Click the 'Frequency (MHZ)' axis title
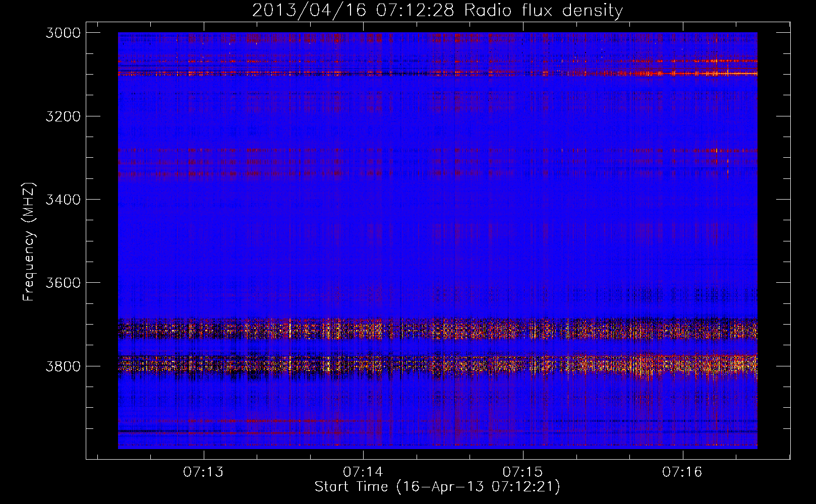This screenshot has height=504, width=816. pyautogui.click(x=29, y=242)
